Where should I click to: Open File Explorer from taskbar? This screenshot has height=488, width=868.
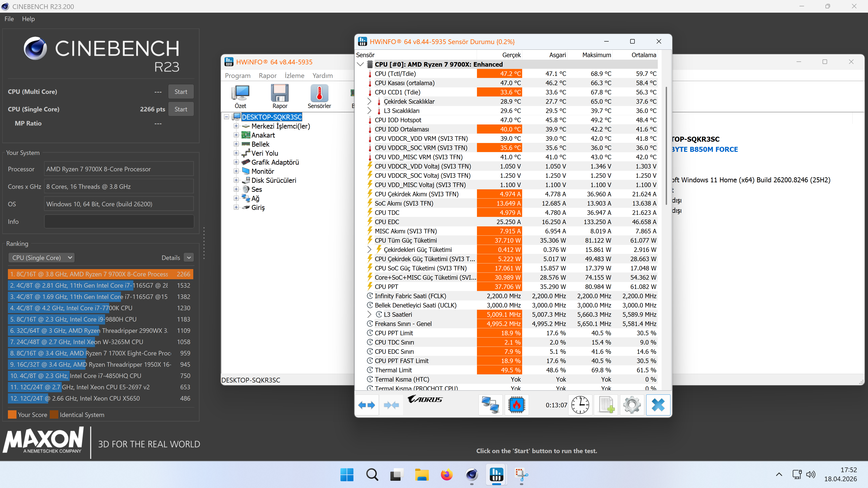422,475
